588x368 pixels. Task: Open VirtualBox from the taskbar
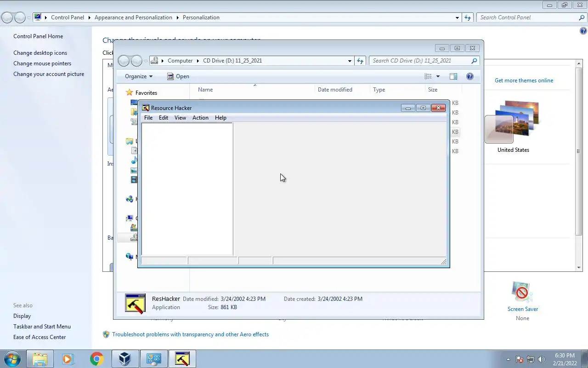[x=125, y=359]
